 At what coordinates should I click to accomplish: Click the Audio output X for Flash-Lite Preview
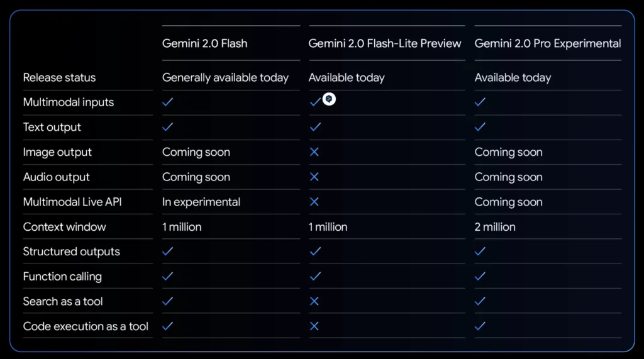(x=314, y=177)
